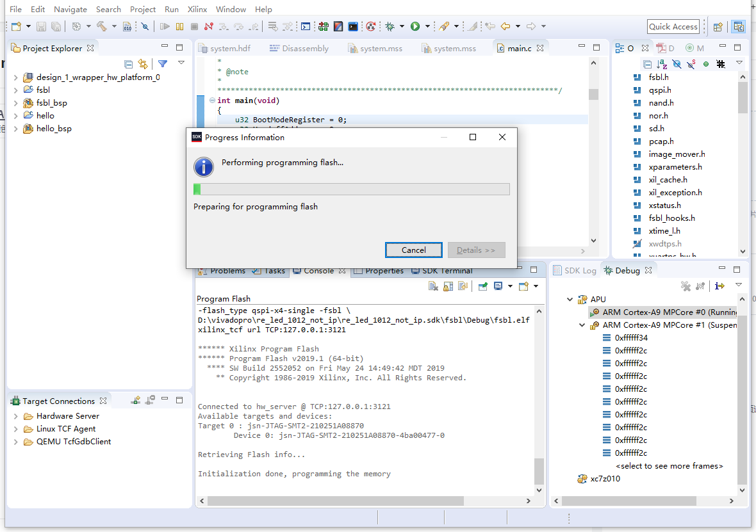Click the Project Explorer filter funnel icon
Image resolution: width=756 pixels, height=532 pixels.
(x=163, y=63)
